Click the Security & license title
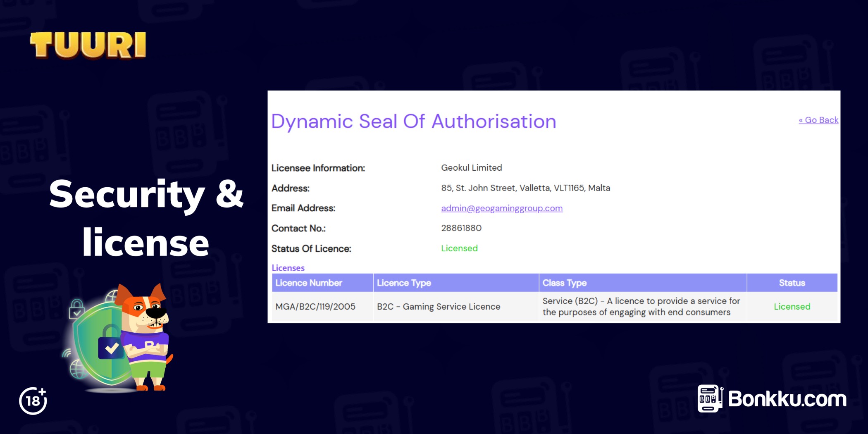 coord(146,218)
